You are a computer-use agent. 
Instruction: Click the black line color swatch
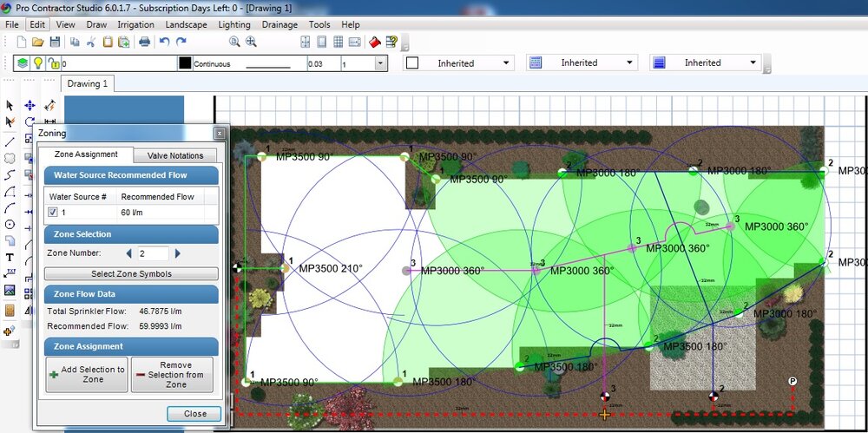(184, 63)
